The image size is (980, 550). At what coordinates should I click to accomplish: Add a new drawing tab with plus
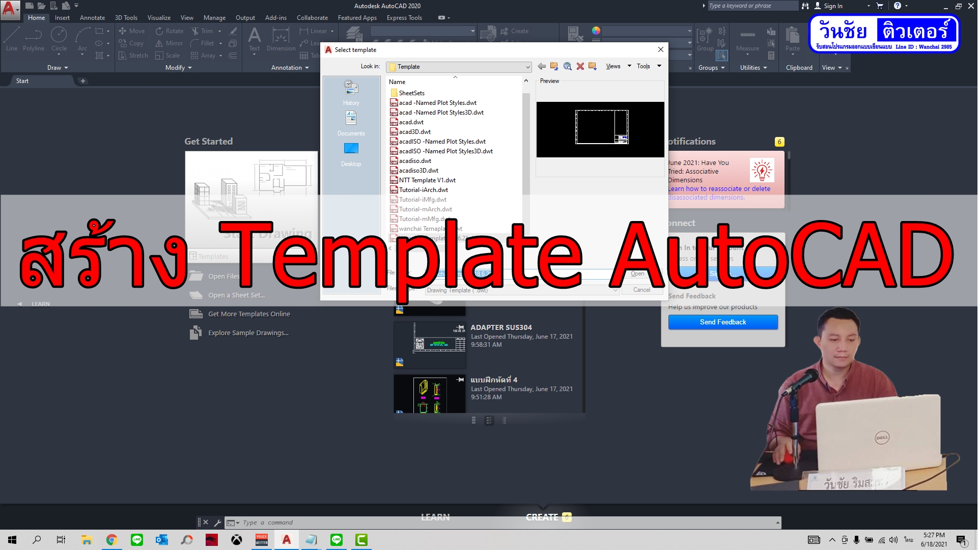(x=82, y=81)
